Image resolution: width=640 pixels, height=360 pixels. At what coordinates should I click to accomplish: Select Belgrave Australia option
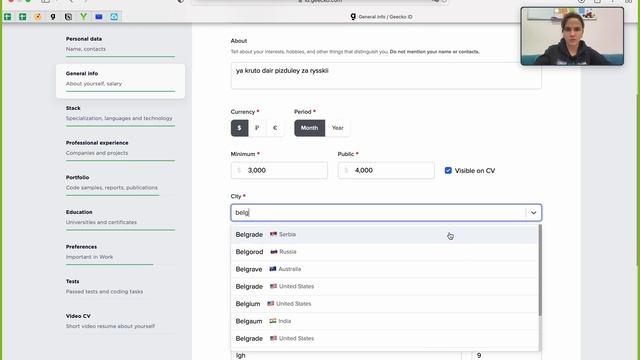tap(384, 269)
